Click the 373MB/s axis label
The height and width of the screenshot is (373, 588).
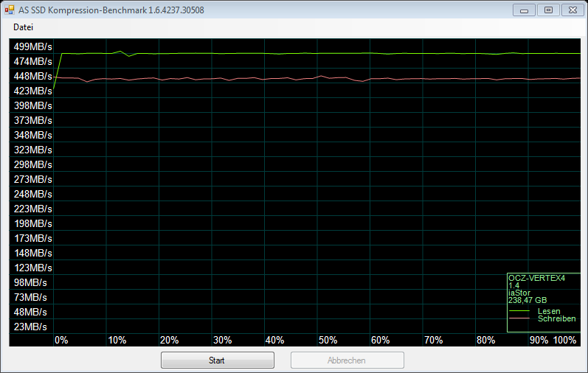pos(33,120)
